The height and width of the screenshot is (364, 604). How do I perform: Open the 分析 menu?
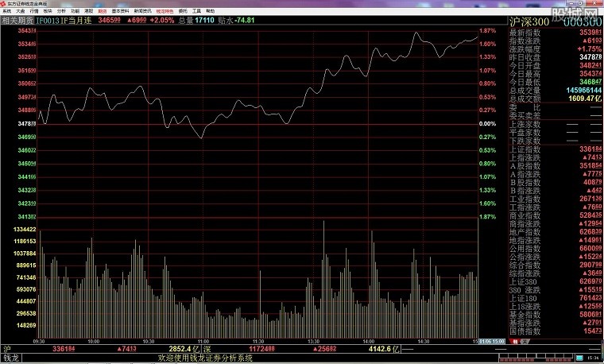pyautogui.click(x=61, y=11)
